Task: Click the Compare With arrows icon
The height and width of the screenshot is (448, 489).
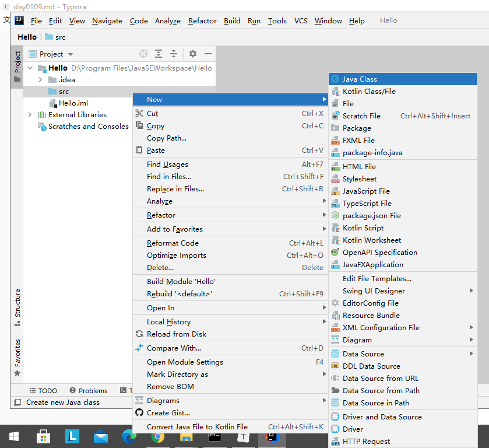Action: [x=139, y=348]
